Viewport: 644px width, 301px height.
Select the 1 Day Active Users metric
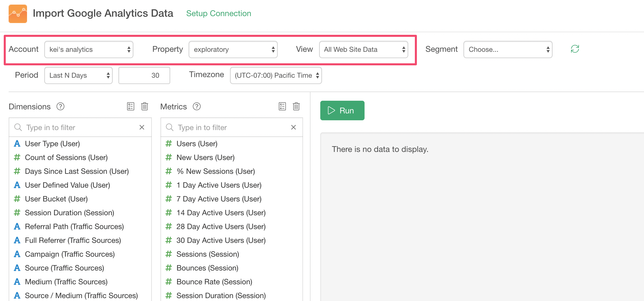pos(232,185)
